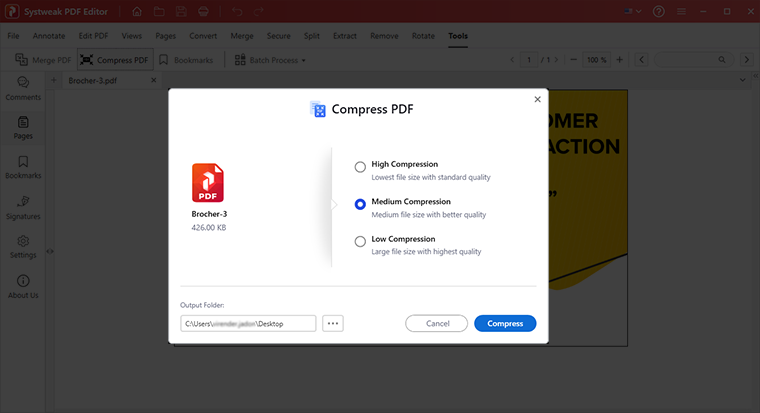Click the Merge PDF toolbar button
The width and height of the screenshot is (760, 413).
(x=43, y=60)
